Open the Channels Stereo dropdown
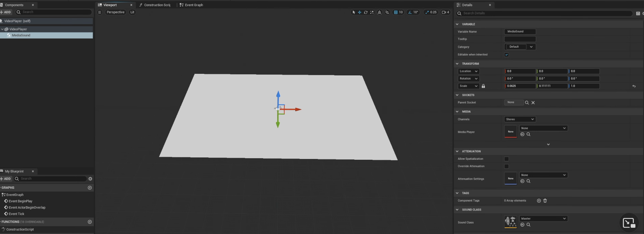The height and width of the screenshot is (234, 644). [520, 119]
